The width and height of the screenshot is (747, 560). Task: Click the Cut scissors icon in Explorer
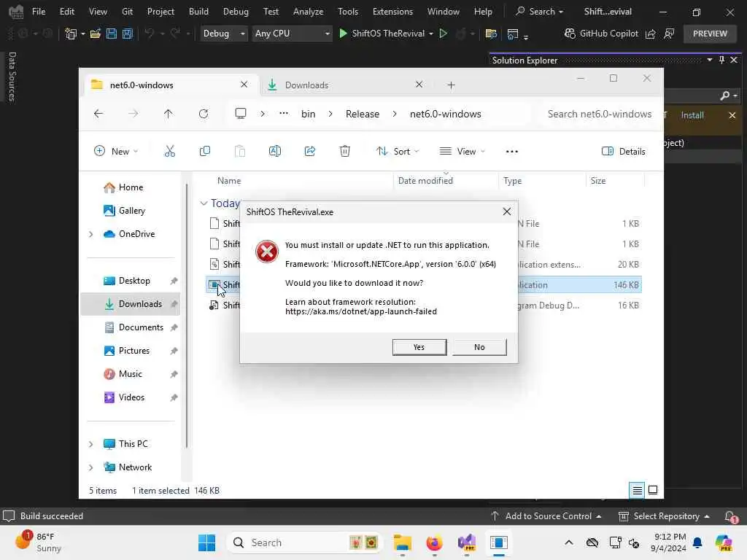coord(169,152)
